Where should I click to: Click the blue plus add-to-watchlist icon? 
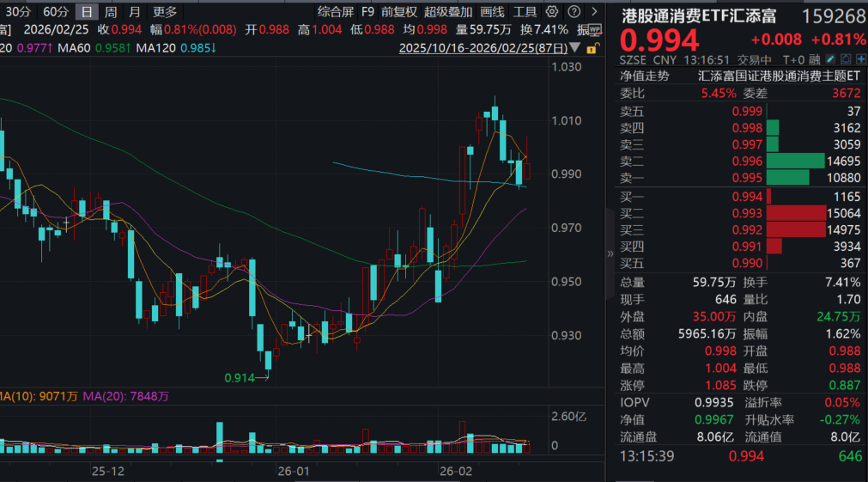pos(861,60)
